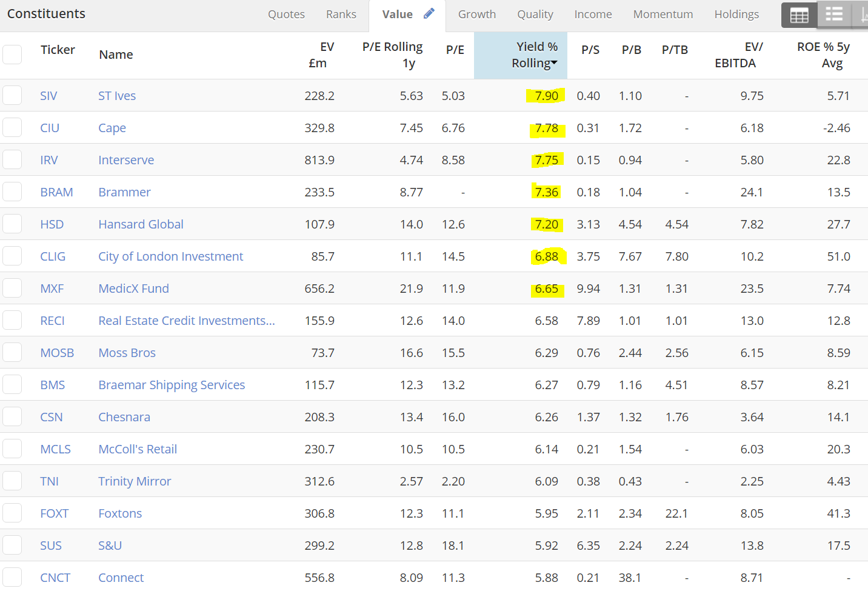This screenshot has height=591, width=868.
Task: Select the IRV row checkbox
Action: pyautogui.click(x=12, y=159)
